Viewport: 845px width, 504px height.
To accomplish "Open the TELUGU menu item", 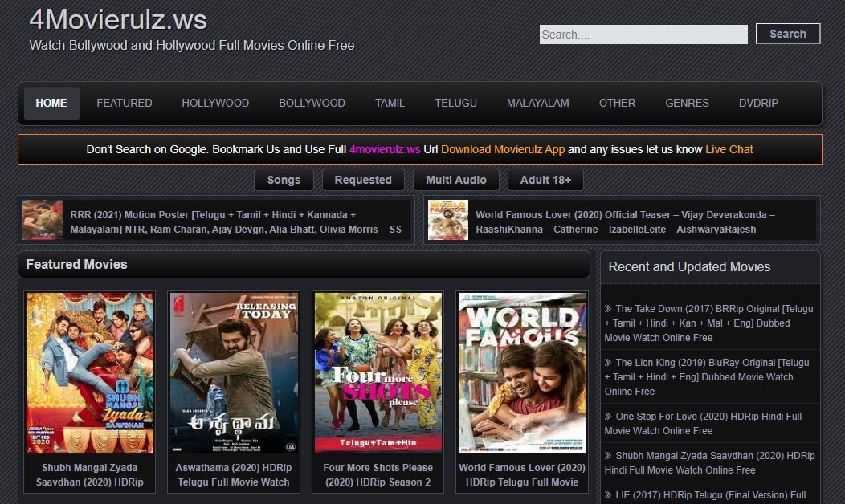I will point(456,103).
